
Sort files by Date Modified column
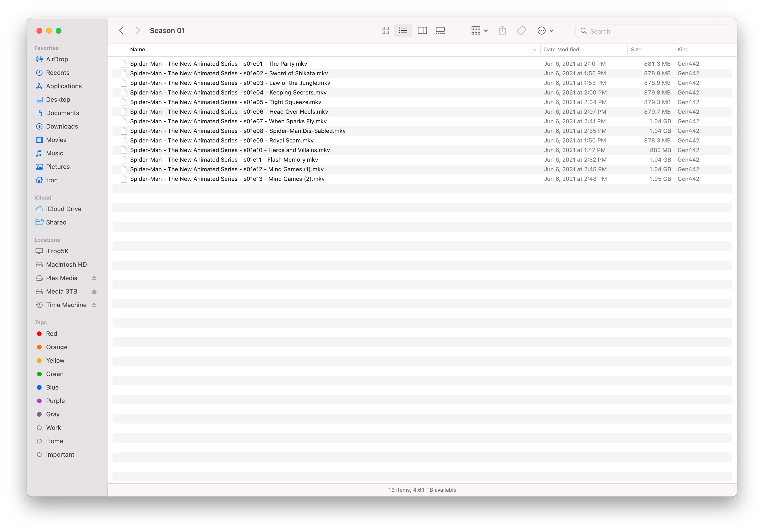[x=561, y=50]
